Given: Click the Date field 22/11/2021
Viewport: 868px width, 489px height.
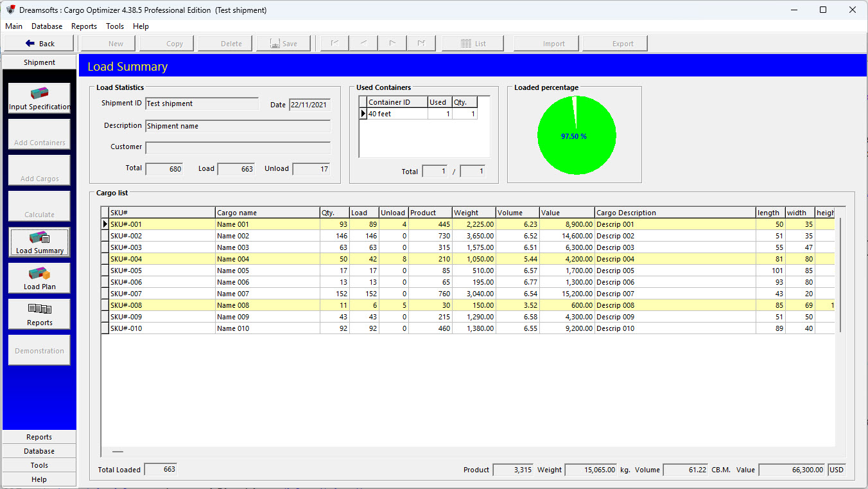Looking at the screenshot, I should click(x=309, y=105).
